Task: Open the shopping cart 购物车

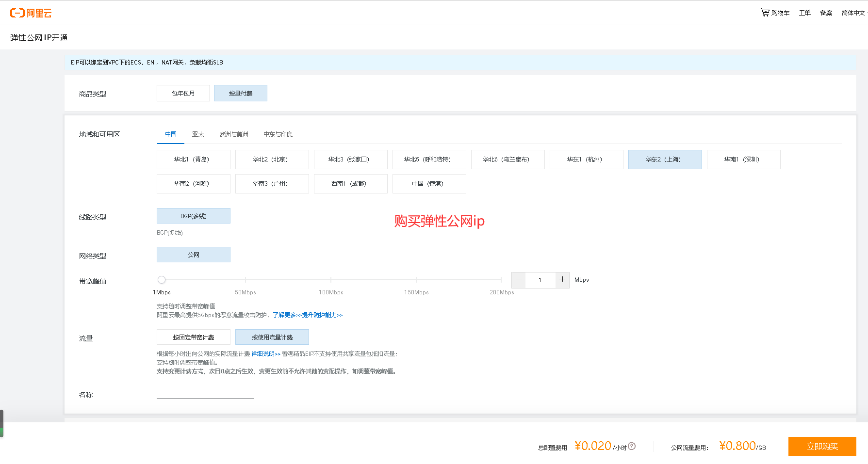Action: pos(775,13)
